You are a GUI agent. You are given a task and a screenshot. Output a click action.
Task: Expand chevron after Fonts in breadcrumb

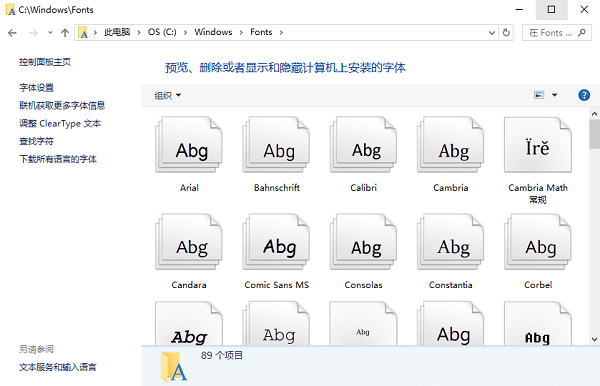281,33
